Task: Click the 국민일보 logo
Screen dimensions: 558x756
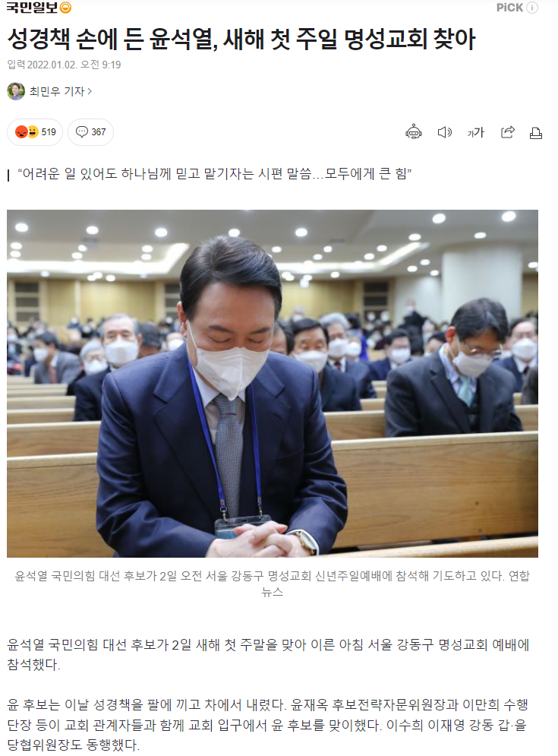Action: 32,8
